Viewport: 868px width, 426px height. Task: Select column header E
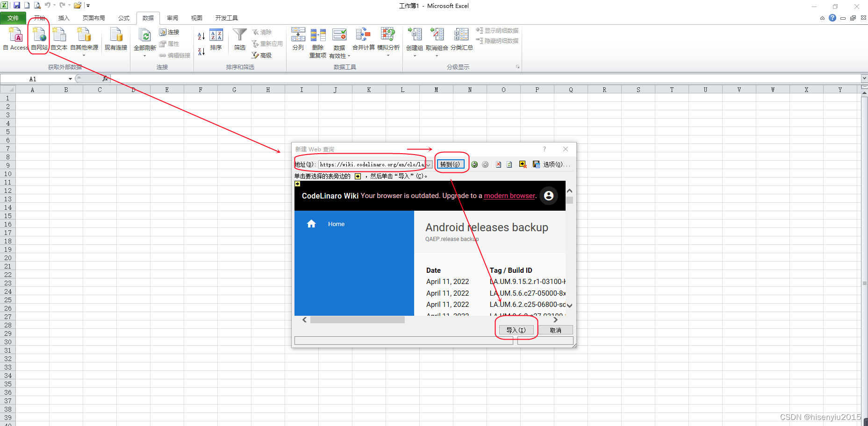click(x=167, y=90)
